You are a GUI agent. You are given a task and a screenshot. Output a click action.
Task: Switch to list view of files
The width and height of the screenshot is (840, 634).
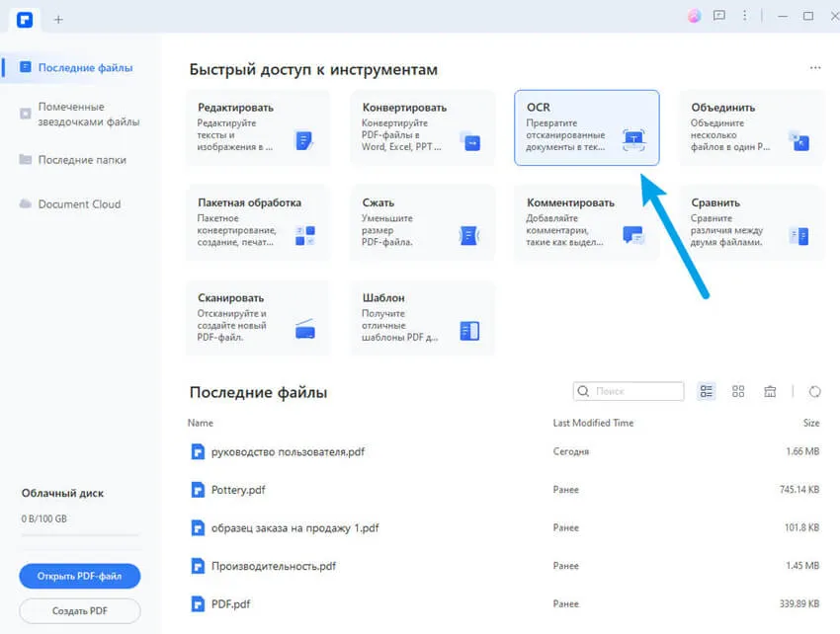tap(707, 391)
